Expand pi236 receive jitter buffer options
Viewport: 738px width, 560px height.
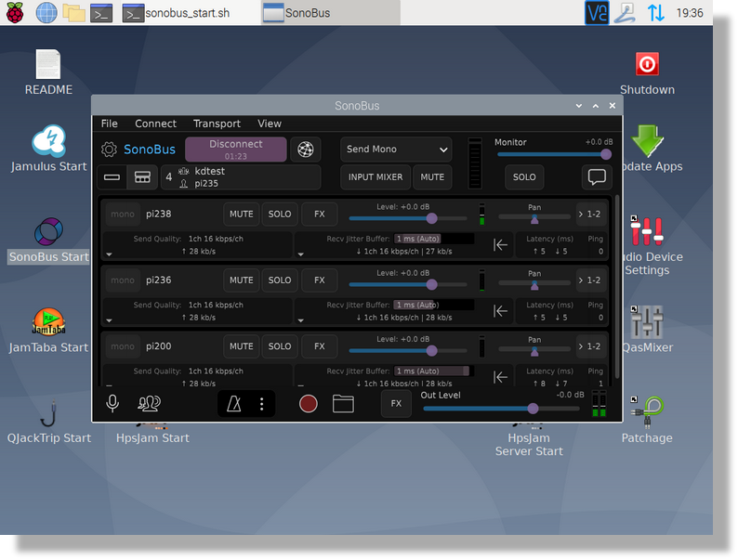(301, 320)
